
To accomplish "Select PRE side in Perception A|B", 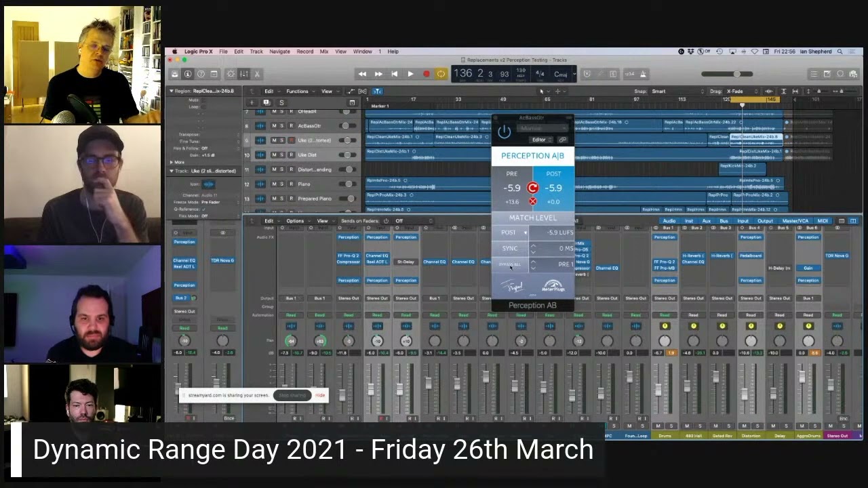I will pos(512,188).
